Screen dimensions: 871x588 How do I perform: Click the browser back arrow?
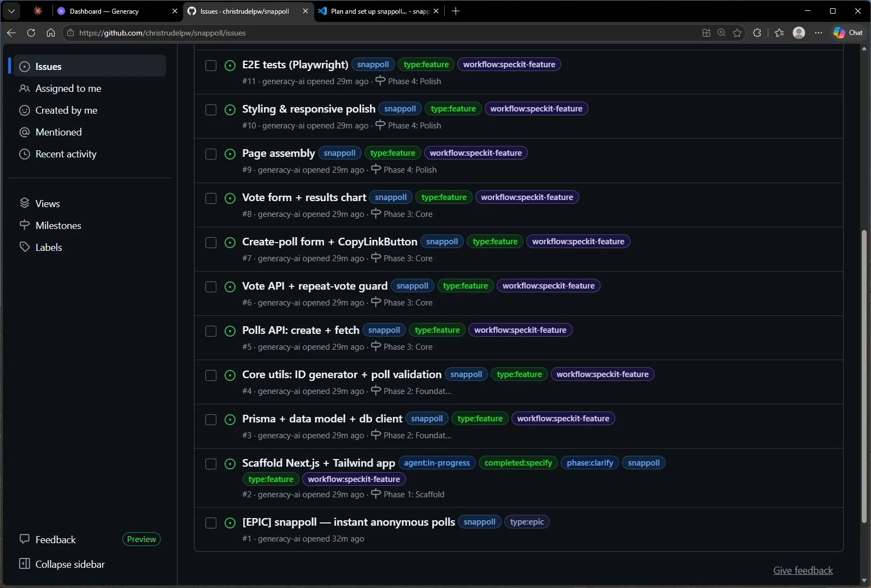(11, 33)
